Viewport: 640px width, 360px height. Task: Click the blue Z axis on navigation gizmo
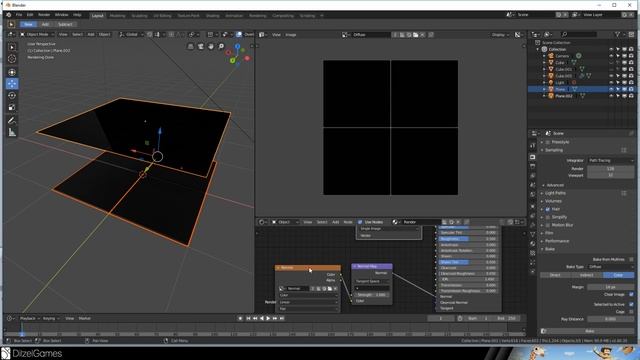tap(238, 47)
